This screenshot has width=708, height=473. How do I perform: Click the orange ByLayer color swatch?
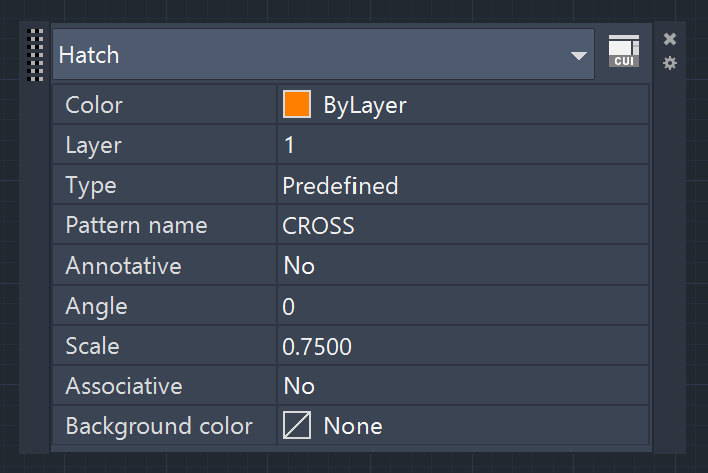[x=297, y=104]
